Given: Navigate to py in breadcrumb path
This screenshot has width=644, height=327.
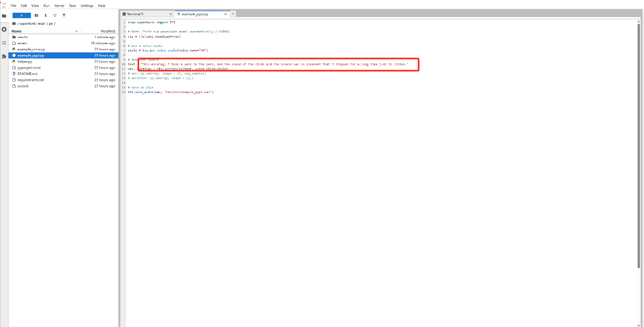Looking at the screenshot, I should click(51, 23).
